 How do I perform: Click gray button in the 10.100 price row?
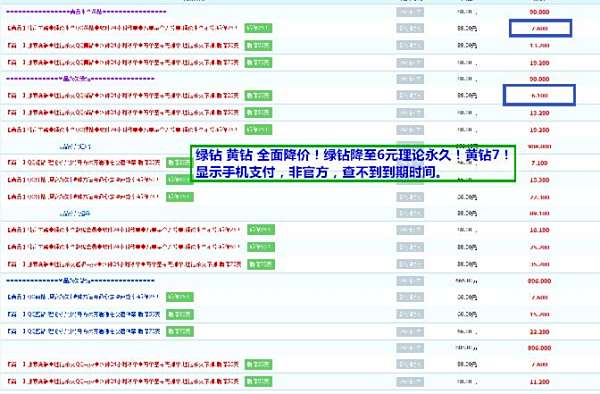(x=410, y=230)
